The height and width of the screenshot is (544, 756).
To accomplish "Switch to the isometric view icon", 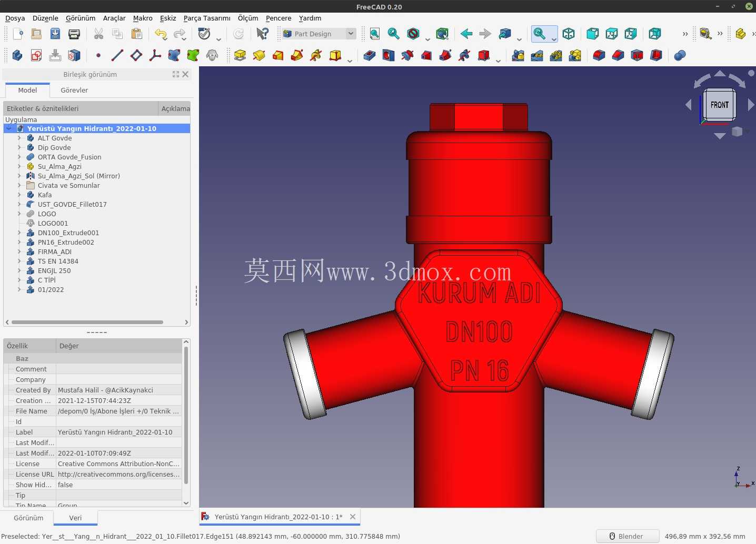I will 569,34.
